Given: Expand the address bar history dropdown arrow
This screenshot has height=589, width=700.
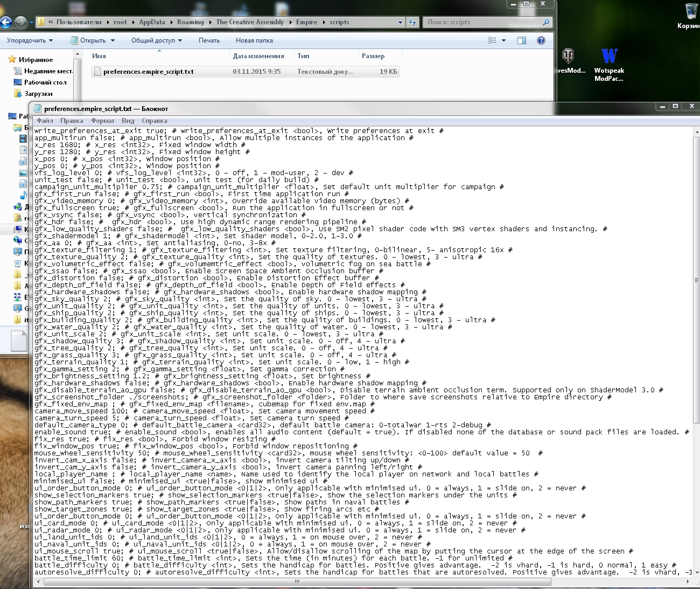Looking at the screenshot, I should point(400,22).
